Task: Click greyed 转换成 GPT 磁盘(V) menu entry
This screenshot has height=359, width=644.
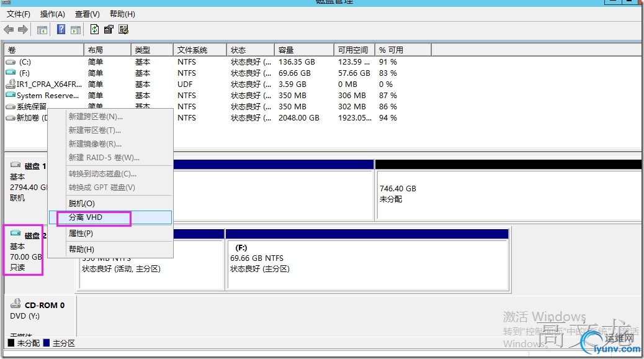Action: (x=110, y=188)
